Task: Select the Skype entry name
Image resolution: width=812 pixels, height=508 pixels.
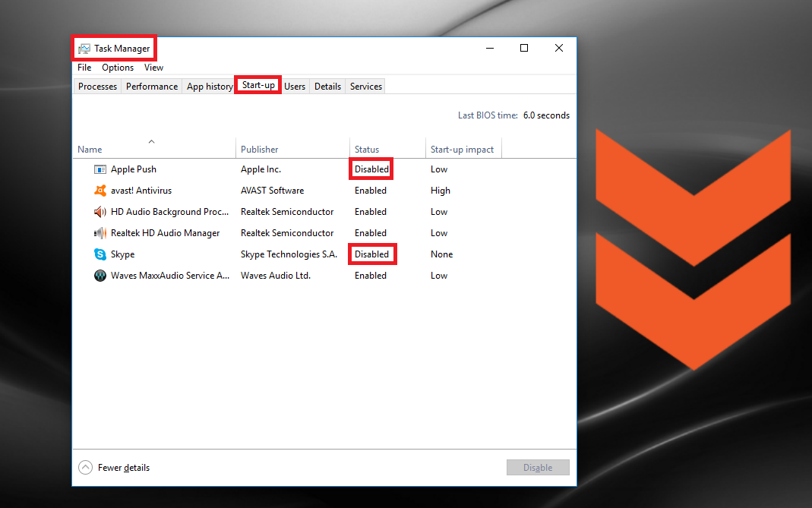Action: pyautogui.click(x=123, y=254)
